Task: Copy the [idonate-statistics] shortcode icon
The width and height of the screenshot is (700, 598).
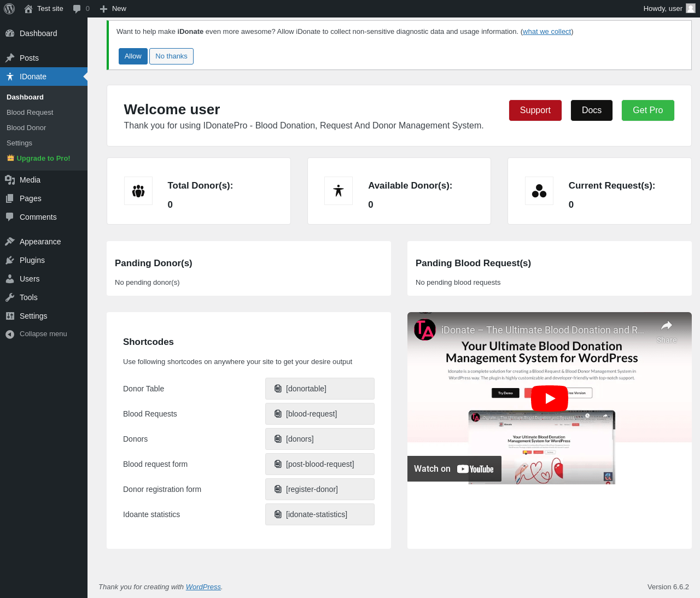Action: click(x=278, y=514)
